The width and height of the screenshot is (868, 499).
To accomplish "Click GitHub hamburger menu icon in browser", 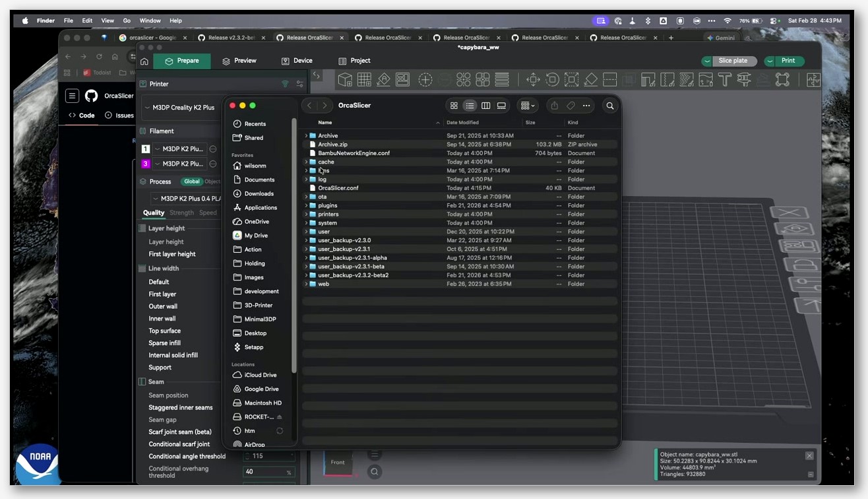I will click(73, 96).
